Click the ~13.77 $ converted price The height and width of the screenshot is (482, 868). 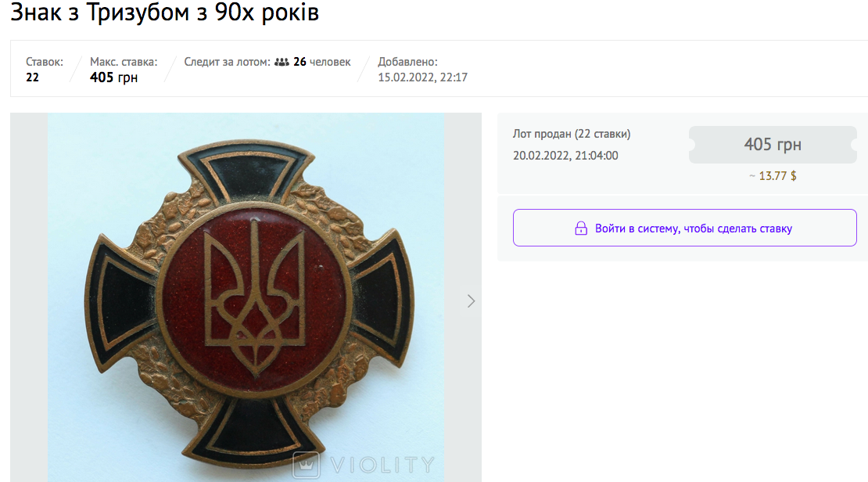[773, 176]
